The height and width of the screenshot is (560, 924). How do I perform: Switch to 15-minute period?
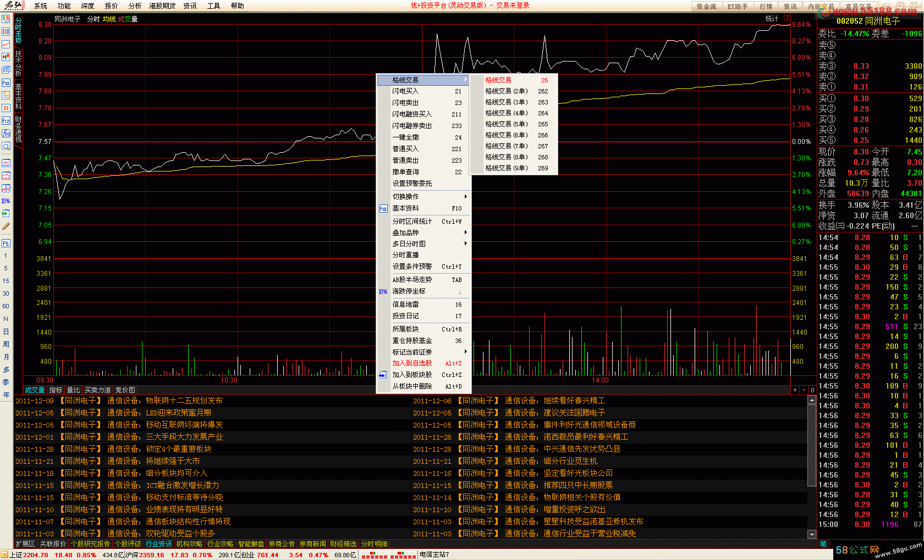[x=6, y=281]
